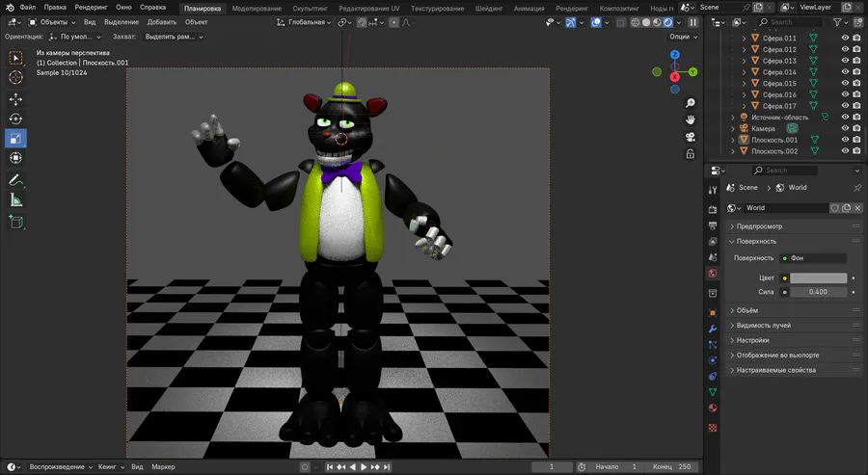Viewport: 868px width, 475px height.
Task: Open the Файл menu
Action: 28,7
